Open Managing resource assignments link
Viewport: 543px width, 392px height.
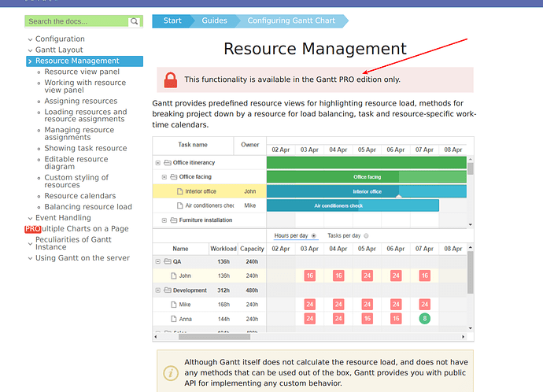tap(79, 134)
